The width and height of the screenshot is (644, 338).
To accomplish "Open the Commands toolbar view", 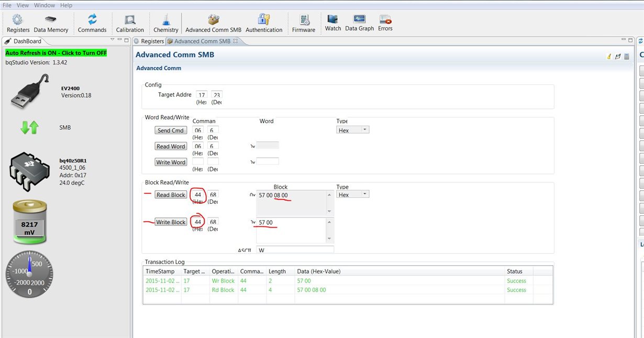I will pos(92,24).
